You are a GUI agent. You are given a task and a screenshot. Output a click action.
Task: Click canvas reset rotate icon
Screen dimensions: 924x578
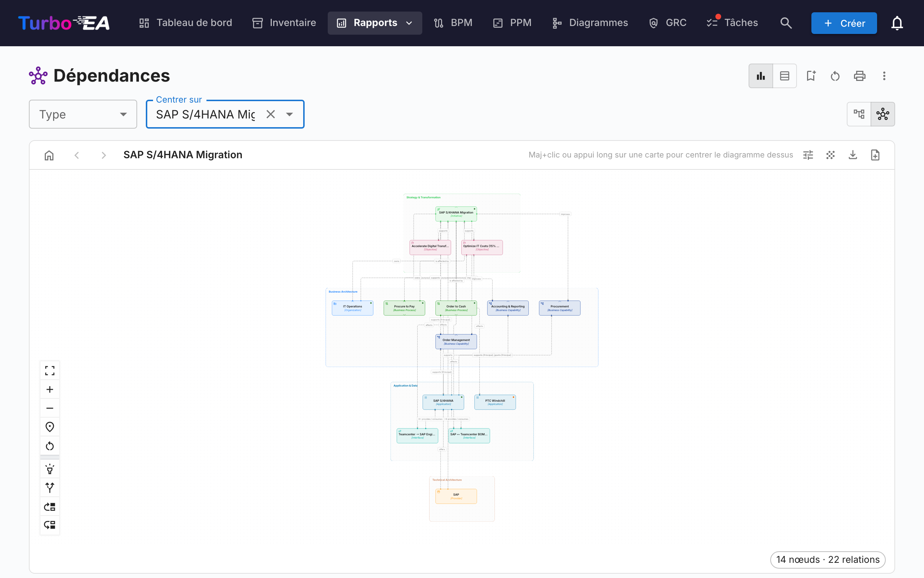[x=50, y=446]
